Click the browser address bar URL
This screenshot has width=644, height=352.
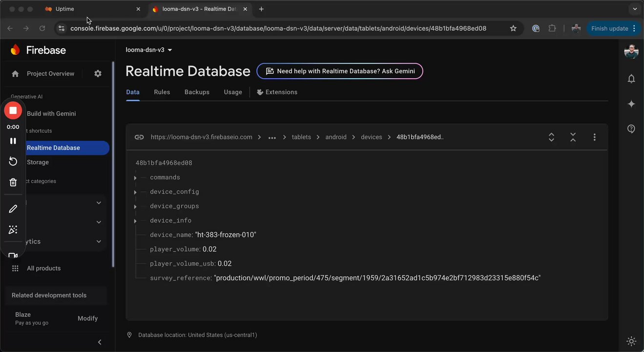278,28
